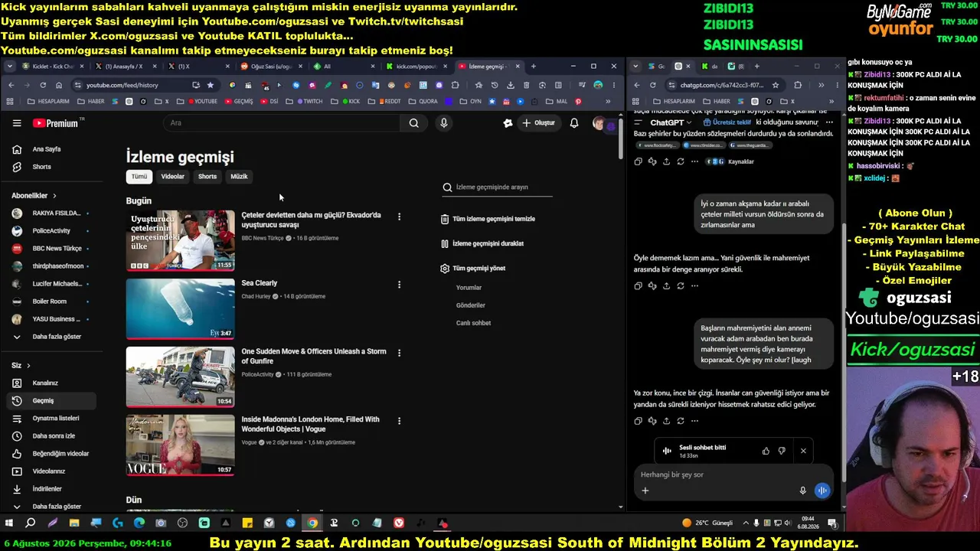The width and height of the screenshot is (980, 551).
Task: Select the Videolar filter chip
Action: [x=172, y=177]
